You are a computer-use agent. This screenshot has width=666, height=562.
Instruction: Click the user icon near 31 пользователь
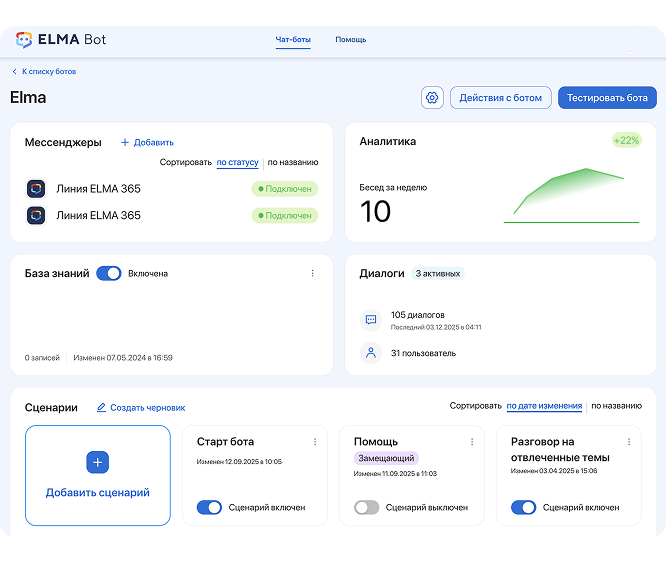pos(371,353)
